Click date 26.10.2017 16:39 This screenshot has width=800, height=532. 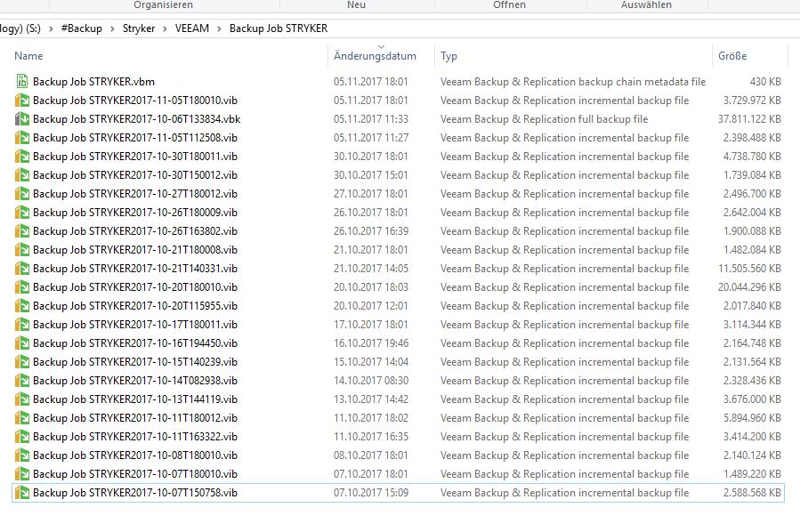[x=371, y=231]
